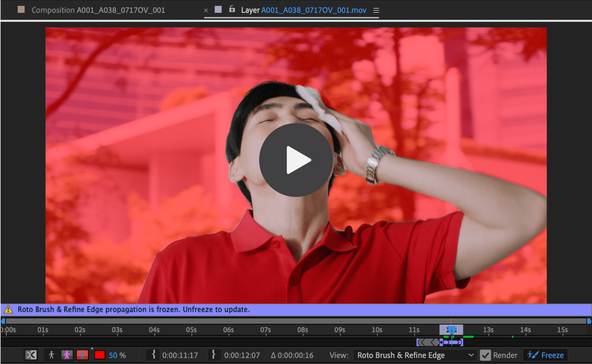
Task: Set In point with left bracket icon
Action: [x=153, y=355]
